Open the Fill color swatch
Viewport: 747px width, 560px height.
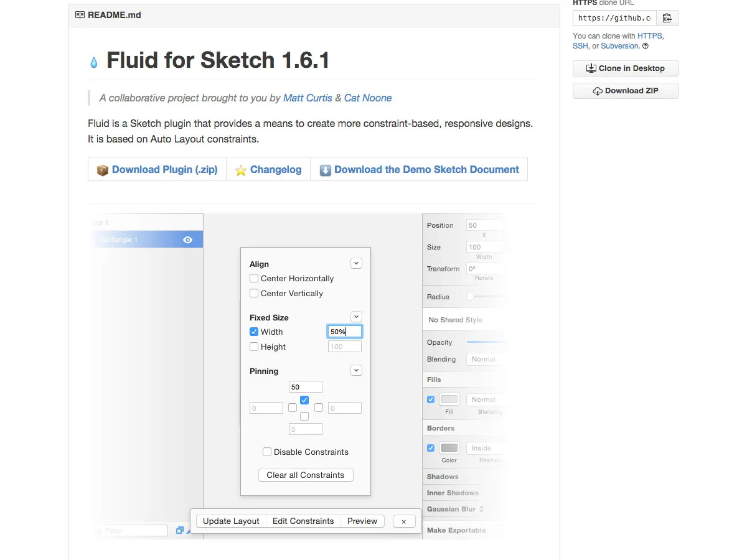click(449, 399)
